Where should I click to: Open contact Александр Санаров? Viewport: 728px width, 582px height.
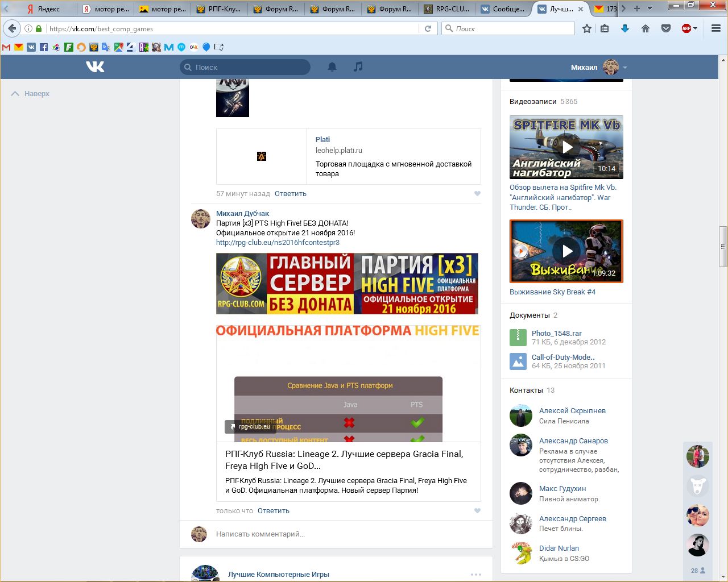pos(573,441)
